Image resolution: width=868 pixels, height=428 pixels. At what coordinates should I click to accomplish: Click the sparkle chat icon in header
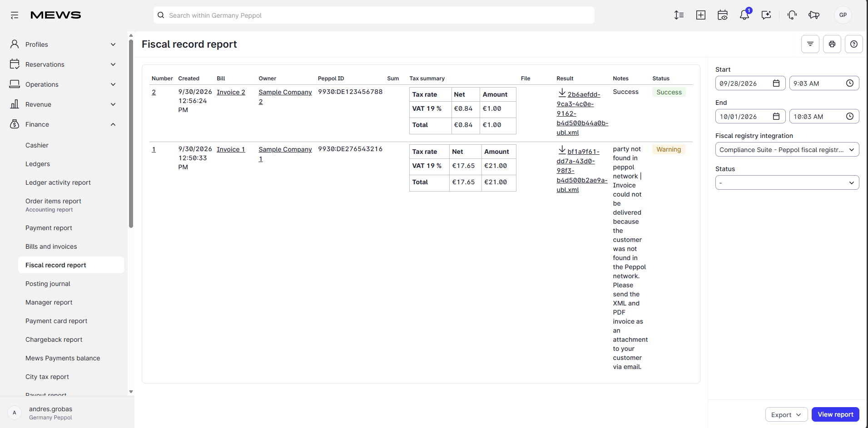click(766, 15)
